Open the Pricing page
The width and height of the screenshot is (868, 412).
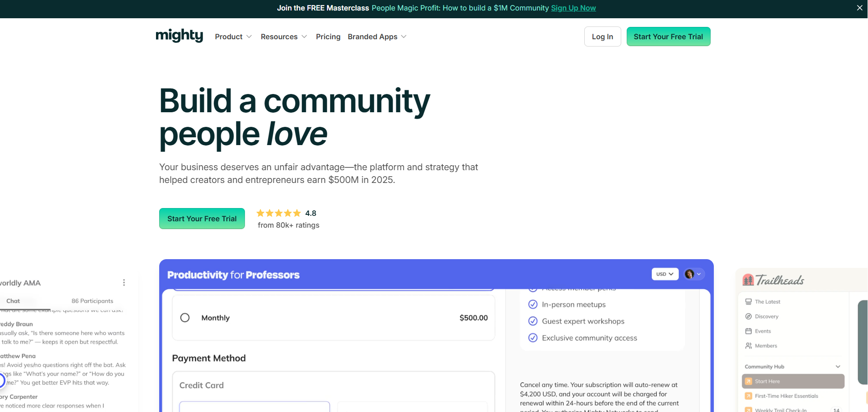(x=328, y=37)
